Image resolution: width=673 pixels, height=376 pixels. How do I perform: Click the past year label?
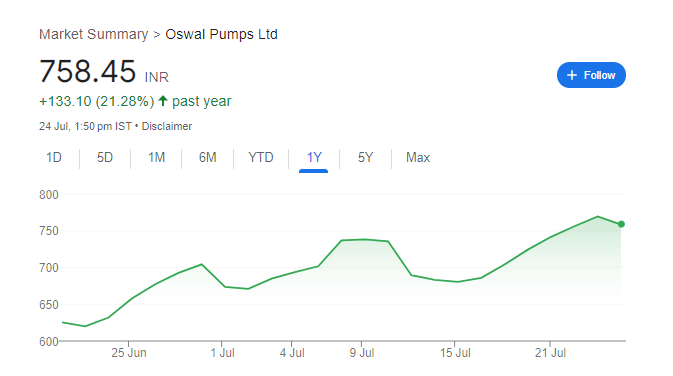point(202,101)
